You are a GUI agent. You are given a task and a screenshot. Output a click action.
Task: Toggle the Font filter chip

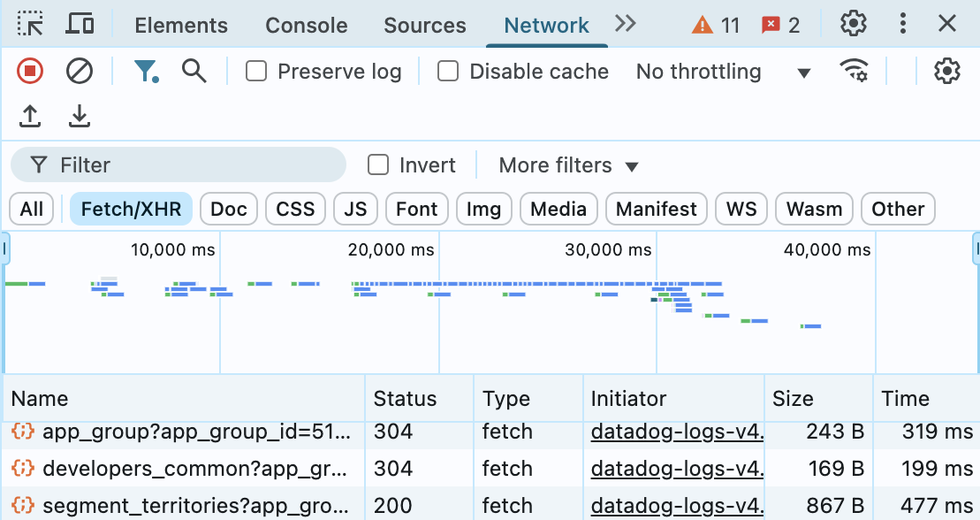coord(417,209)
